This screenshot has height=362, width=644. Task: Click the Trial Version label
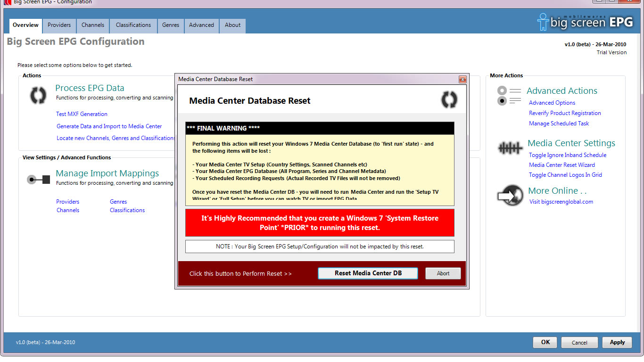tap(611, 53)
